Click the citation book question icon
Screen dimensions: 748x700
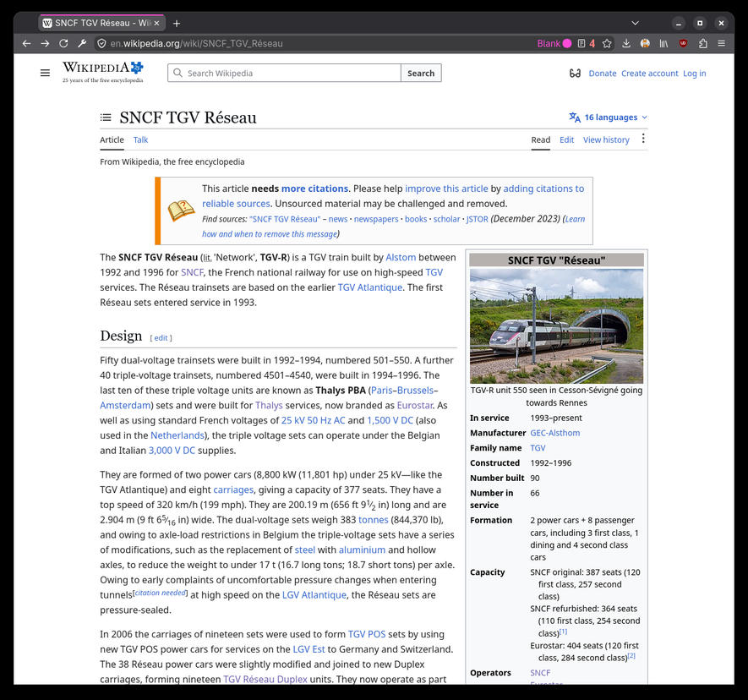[x=181, y=211]
